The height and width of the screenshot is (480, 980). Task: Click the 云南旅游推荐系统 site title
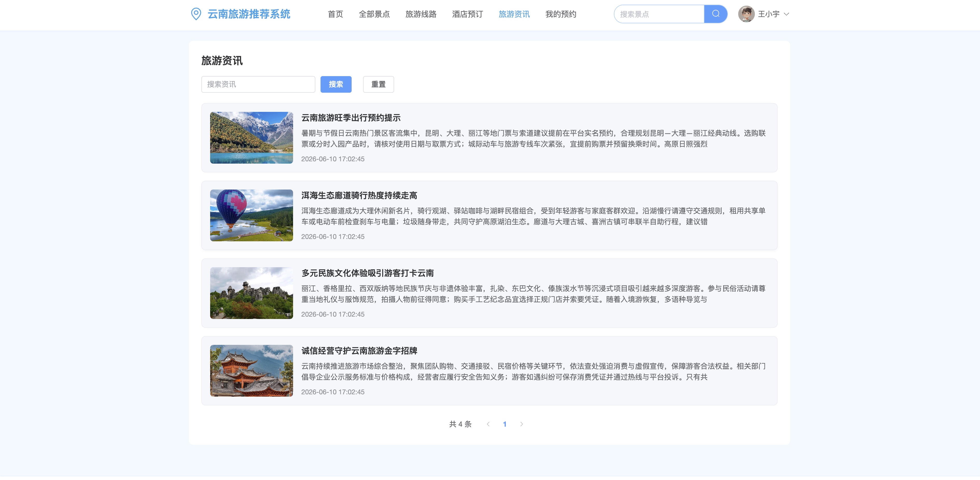click(249, 14)
